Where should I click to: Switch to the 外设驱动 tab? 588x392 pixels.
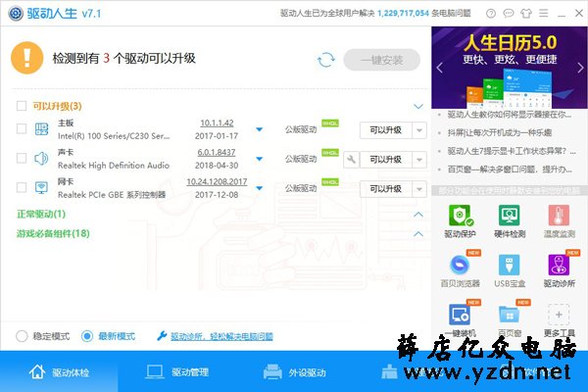(x=294, y=371)
